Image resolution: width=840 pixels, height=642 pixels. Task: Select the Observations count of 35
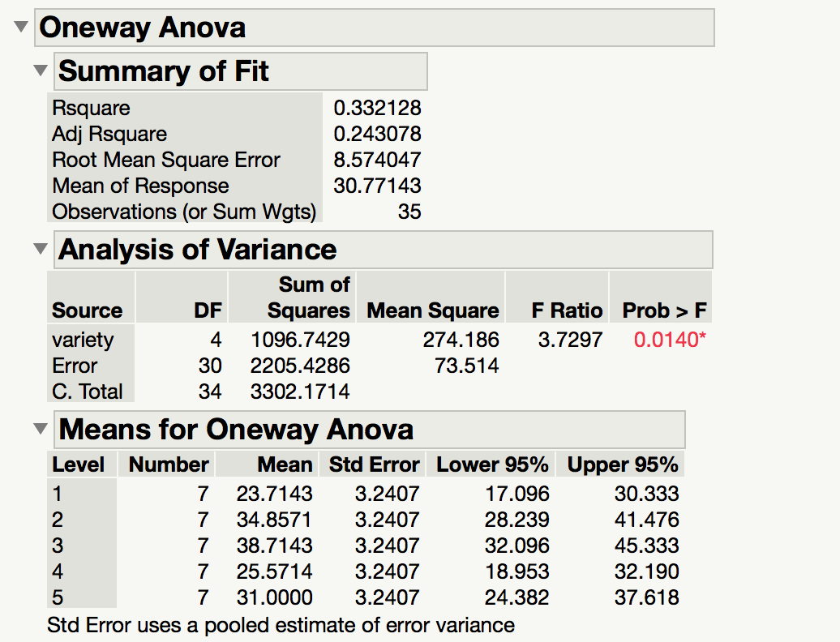point(409,212)
